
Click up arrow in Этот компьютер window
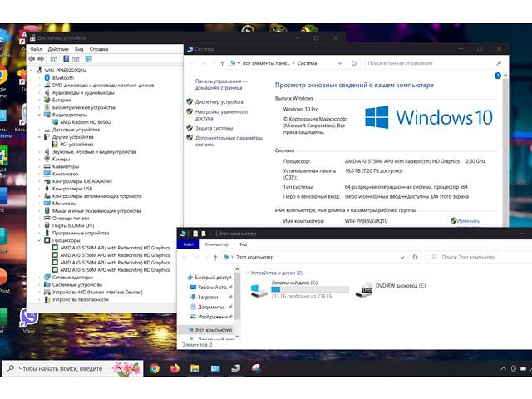[x=215, y=258]
